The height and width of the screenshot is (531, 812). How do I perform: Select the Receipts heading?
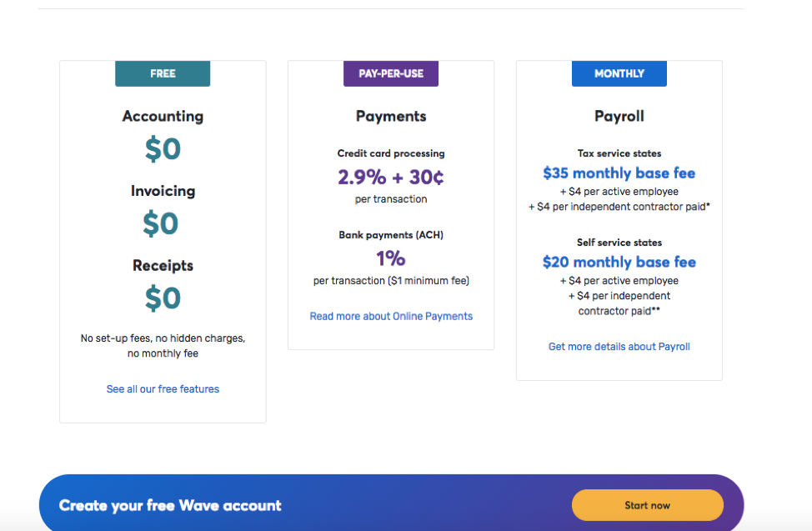point(163,266)
